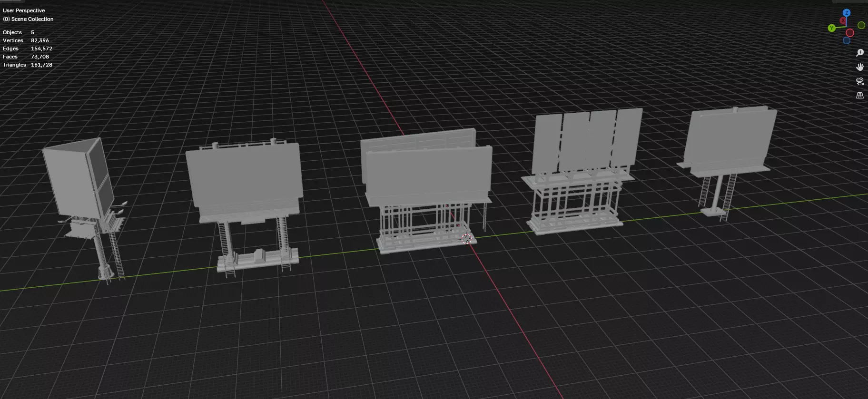The height and width of the screenshot is (399, 868).
Task: Click the red X axis gizmo ball
Action: click(843, 21)
